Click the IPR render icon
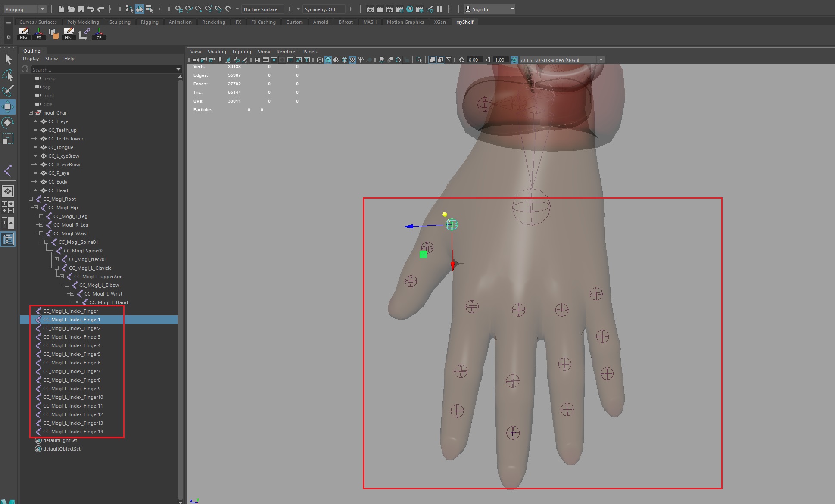 pyautogui.click(x=390, y=9)
